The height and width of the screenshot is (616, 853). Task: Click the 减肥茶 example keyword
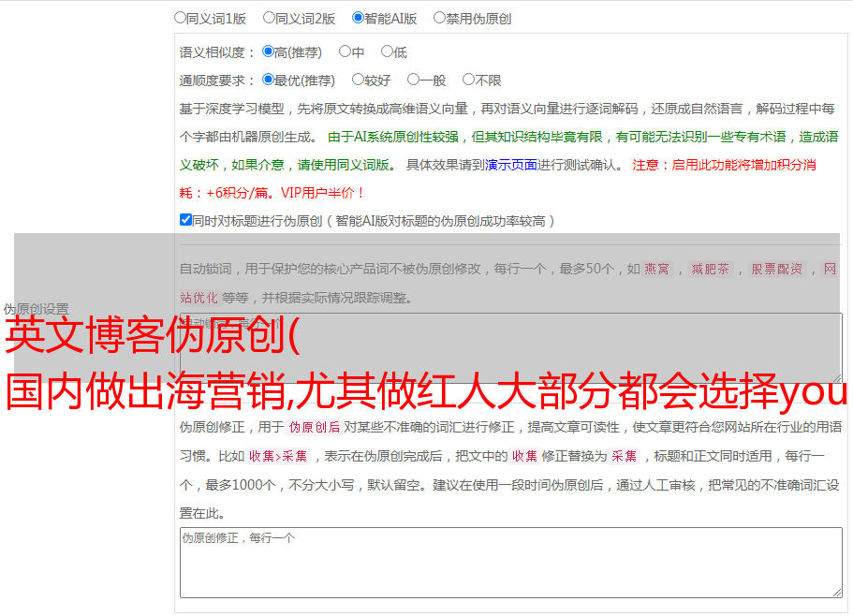[x=710, y=269]
